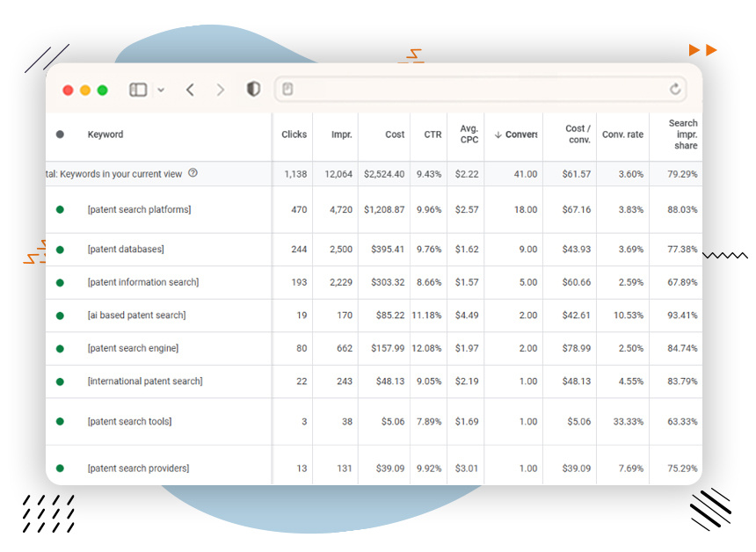Toggle the status circle of [ai based patent search]
Image resolution: width=756 pixels, height=552 pixels.
(x=58, y=315)
